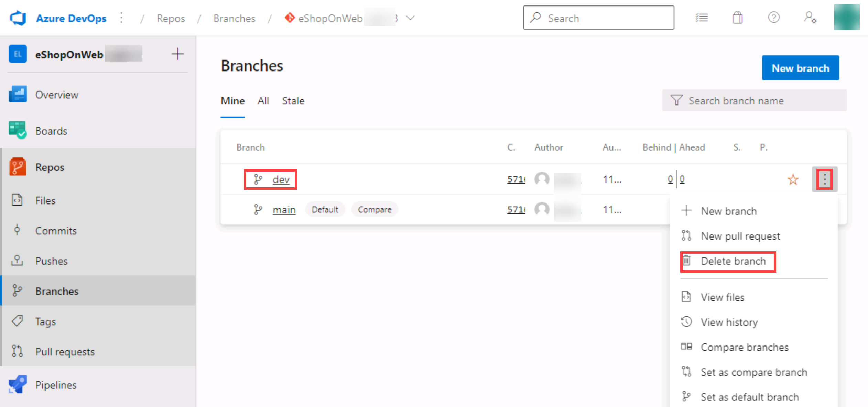Viewport: 868px width, 407px height.
Task: Click the More options ellipsis for dev
Action: coord(825,179)
